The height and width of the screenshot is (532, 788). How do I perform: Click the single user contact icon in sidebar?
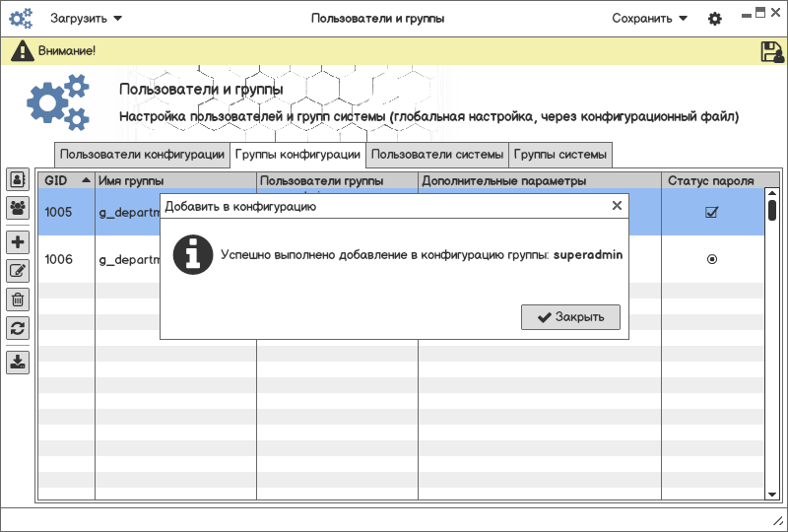tap(18, 179)
